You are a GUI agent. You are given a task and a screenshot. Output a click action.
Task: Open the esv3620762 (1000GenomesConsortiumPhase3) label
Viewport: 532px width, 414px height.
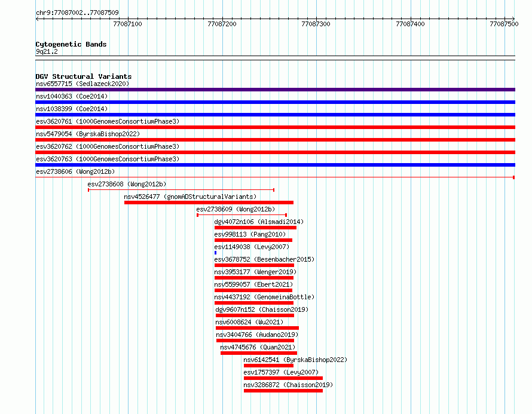[x=108, y=146]
